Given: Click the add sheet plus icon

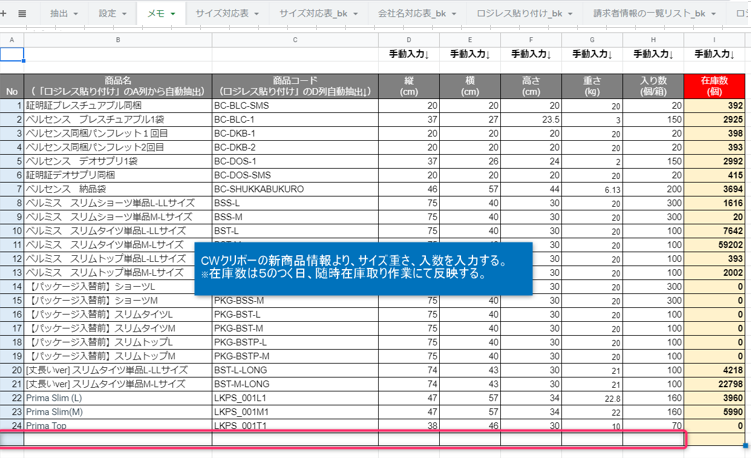Looking at the screenshot, I should pyautogui.click(x=3, y=13).
